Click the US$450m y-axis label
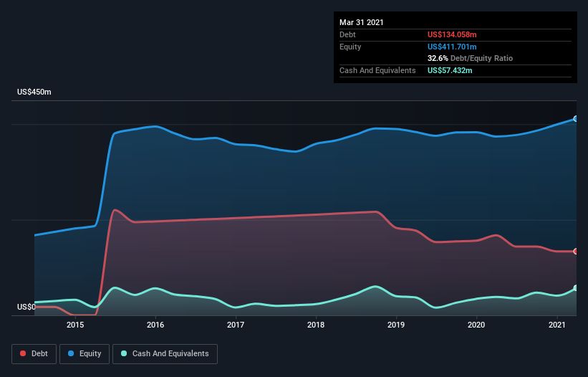Viewport: 588px width, 377px height. [x=34, y=92]
